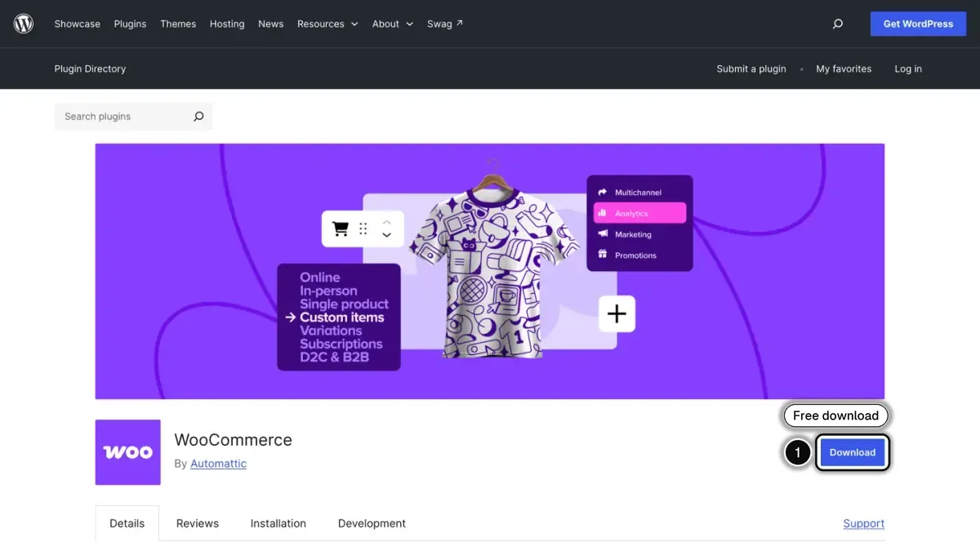Expand the About dropdown menu
This screenshot has width=980, height=551.
pyautogui.click(x=393, y=24)
